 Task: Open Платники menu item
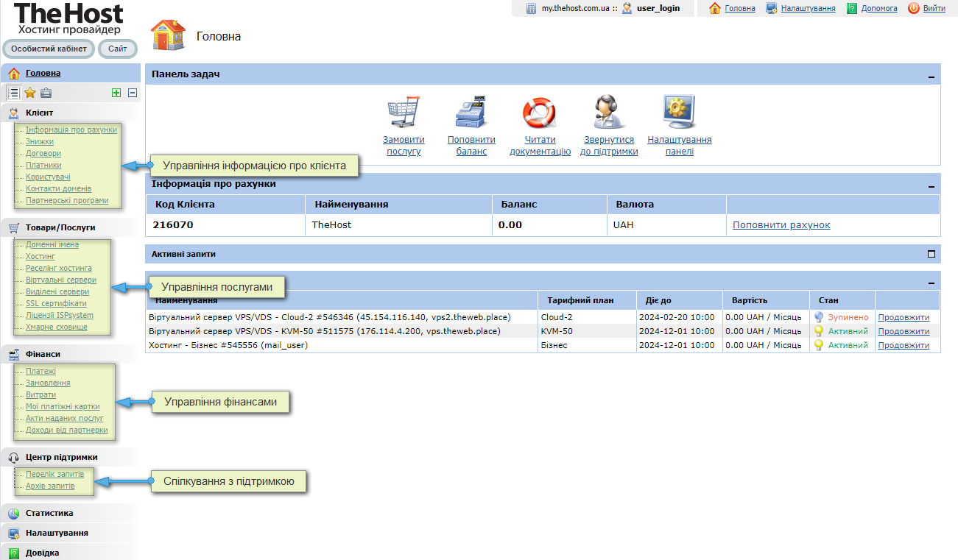(43, 165)
